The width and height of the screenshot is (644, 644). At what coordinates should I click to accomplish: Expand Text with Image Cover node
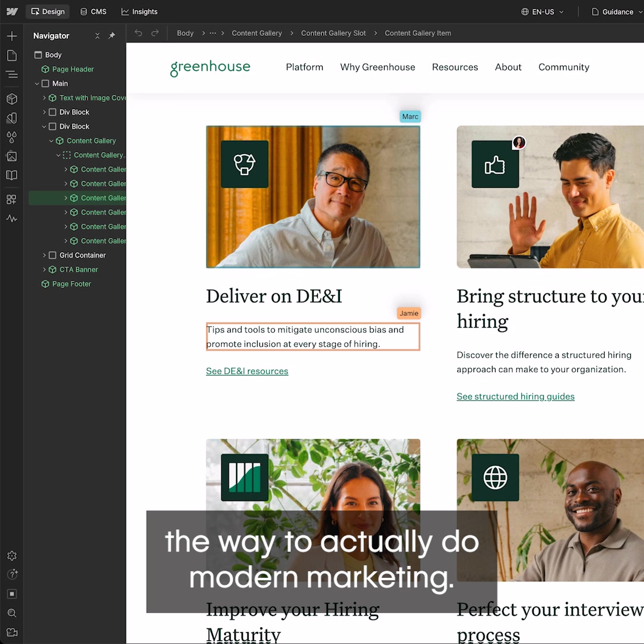click(x=44, y=98)
